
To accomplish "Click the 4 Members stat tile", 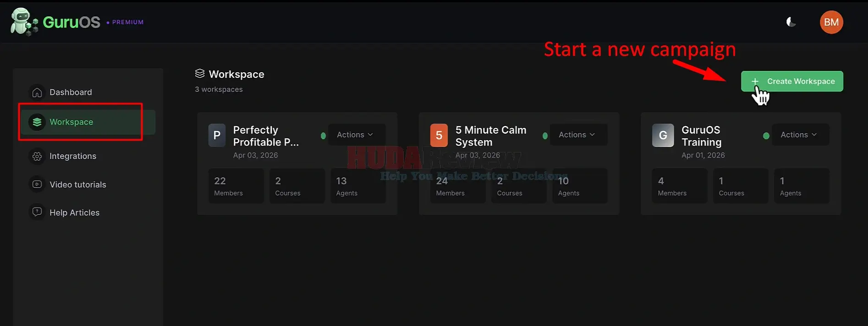I will (x=680, y=186).
